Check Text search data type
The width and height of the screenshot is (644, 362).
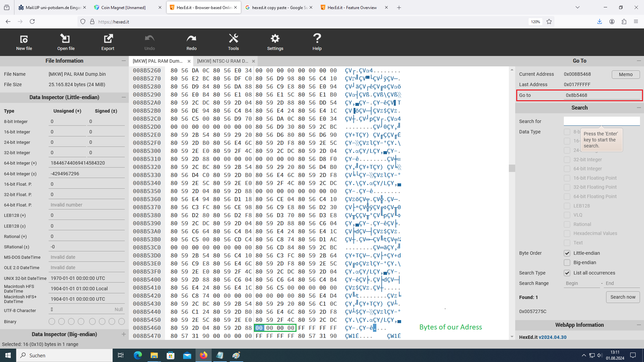pyautogui.click(x=567, y=243)
